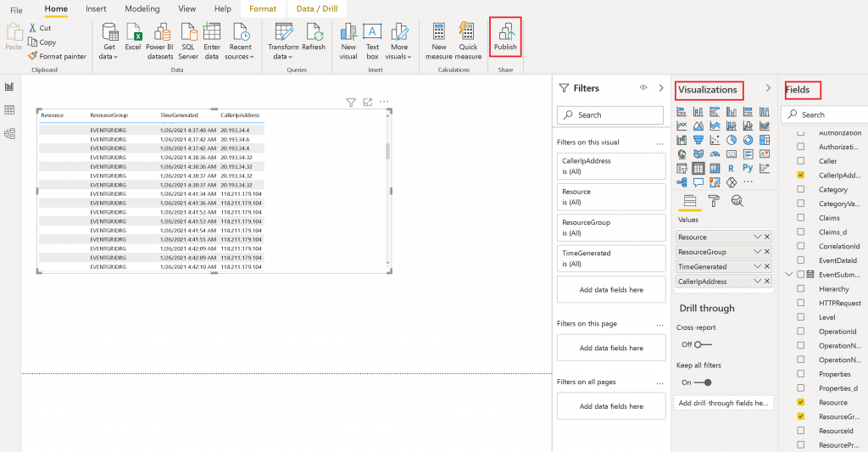The height and width of the screenshot is (452, 868).
Task: Check the Caller field checkbox
Action: coord(801,161)
